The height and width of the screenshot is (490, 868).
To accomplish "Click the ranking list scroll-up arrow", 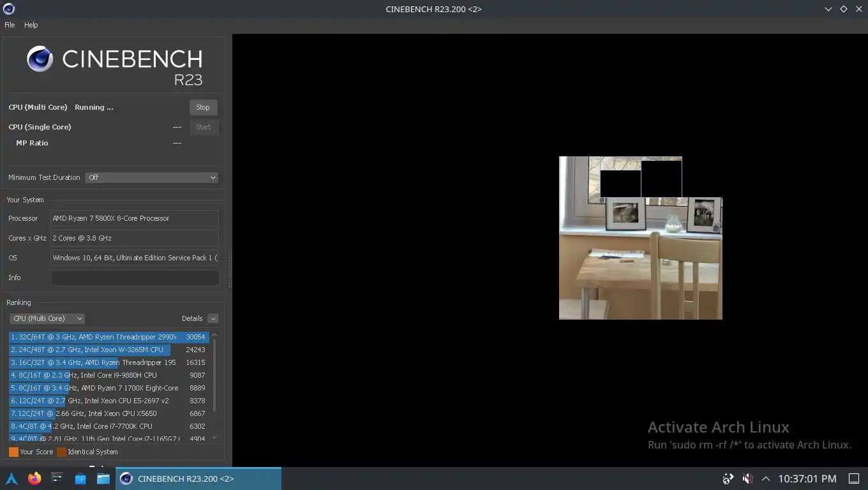I will coord(214,334).
